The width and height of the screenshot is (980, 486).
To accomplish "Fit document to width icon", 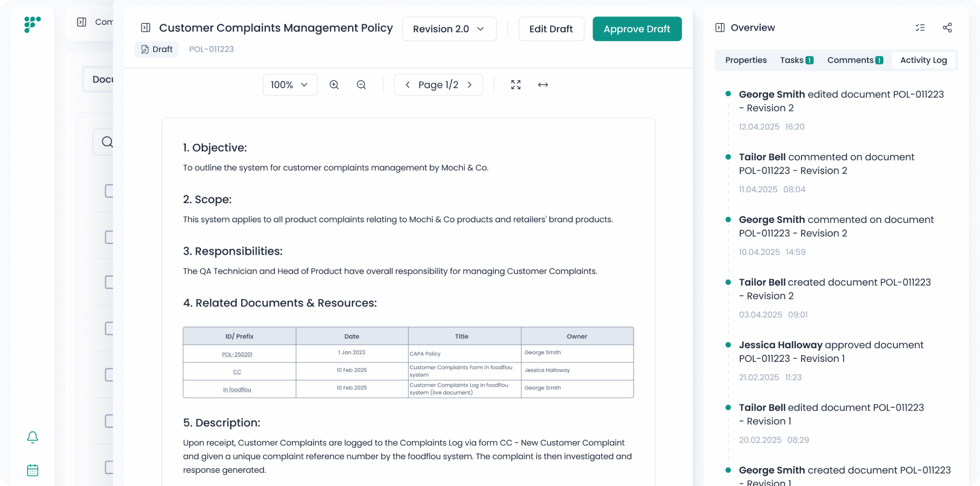I will tap(543, 85).
